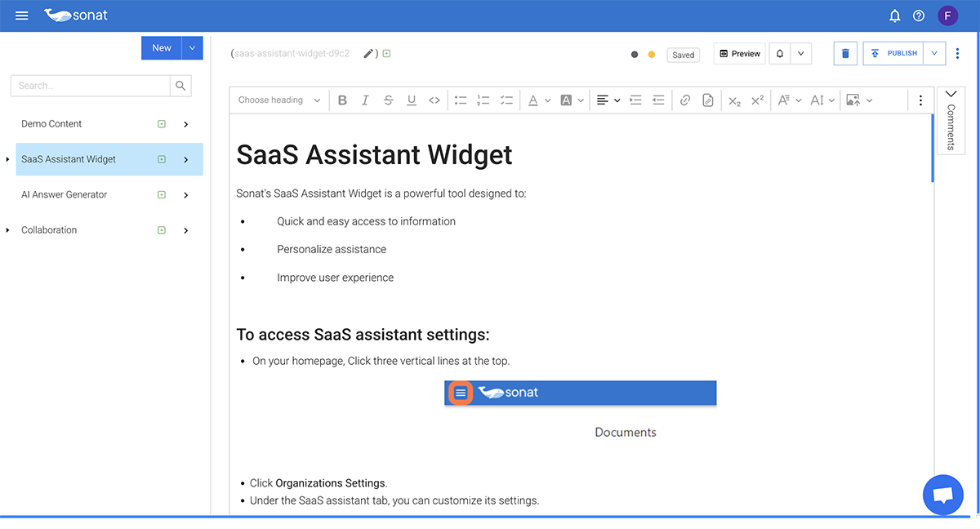
Task: Select AI Answer Generator in sidebar
Action: (x=65, y=195)
